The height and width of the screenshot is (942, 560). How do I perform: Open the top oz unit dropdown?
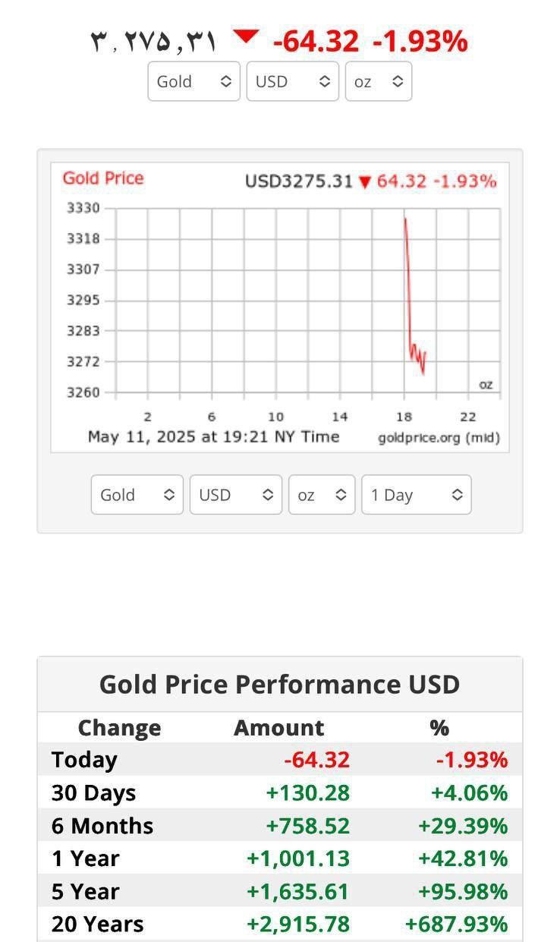(x=378, y=81)
